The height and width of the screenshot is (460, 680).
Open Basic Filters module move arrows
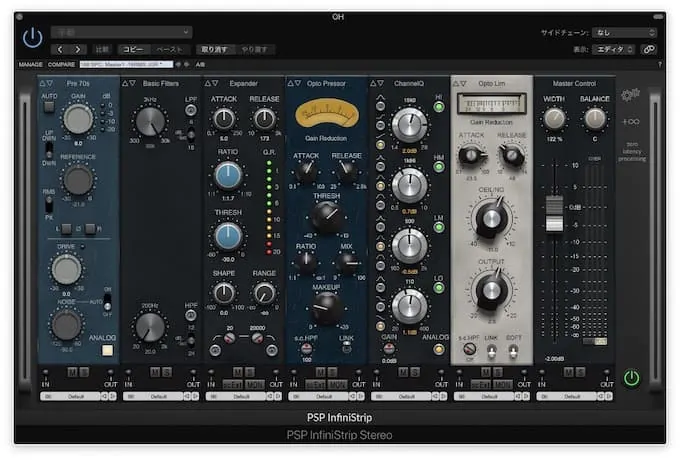pos(129,83)
